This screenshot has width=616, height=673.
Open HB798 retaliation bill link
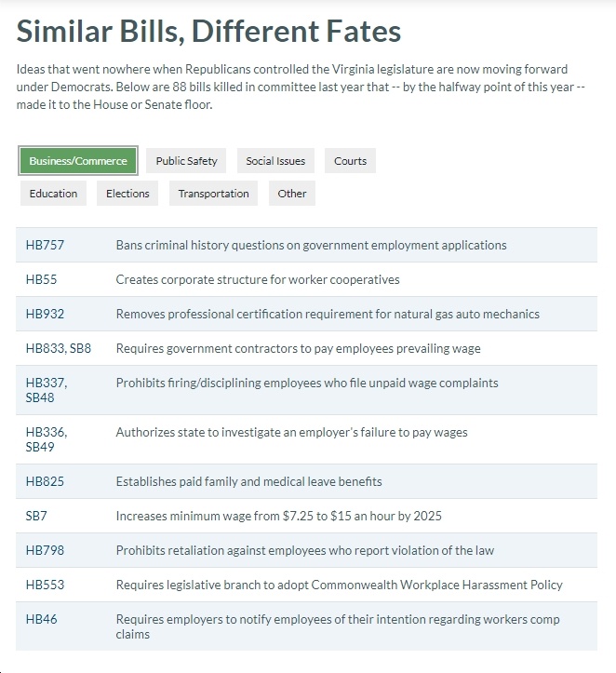click(45, 550)
